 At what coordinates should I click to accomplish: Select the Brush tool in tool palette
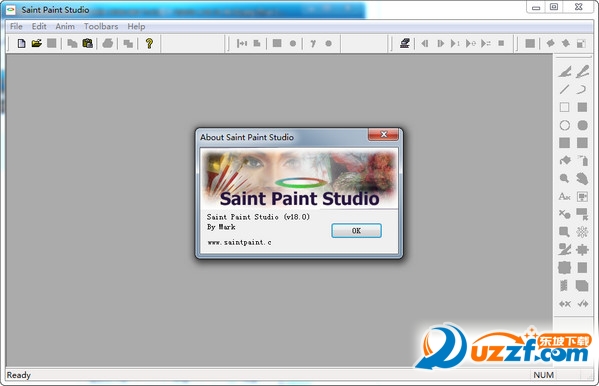pos(582,71)
